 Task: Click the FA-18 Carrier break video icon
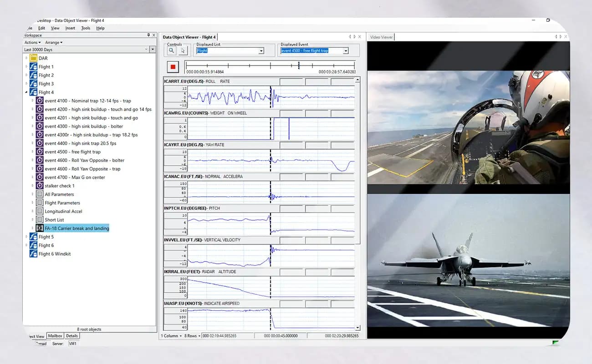click(x=40, y=228)
